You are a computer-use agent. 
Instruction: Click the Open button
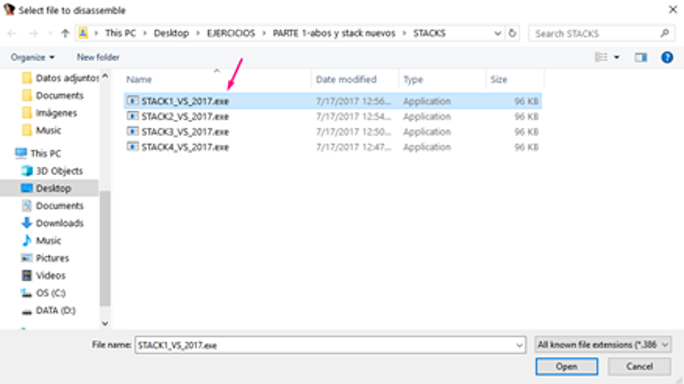click(567, 367)
